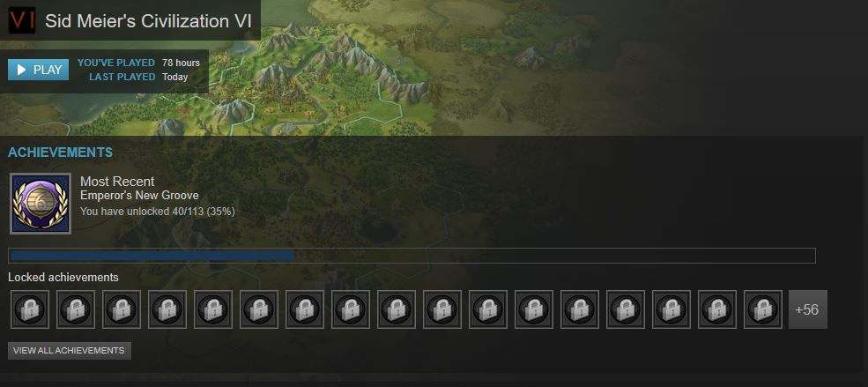Click the last locked achievement padlock icon
This screenshot has width=868, height=387.
[x=763, y=309]
